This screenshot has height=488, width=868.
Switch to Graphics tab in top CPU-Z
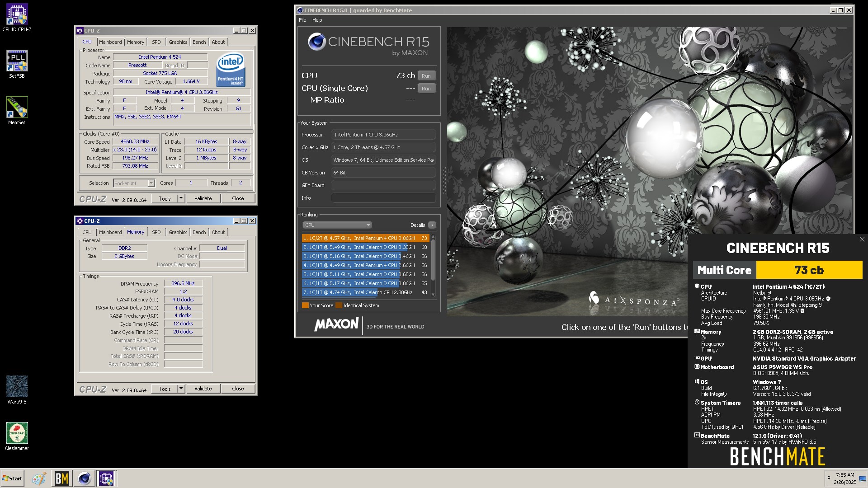coord(178,42)
